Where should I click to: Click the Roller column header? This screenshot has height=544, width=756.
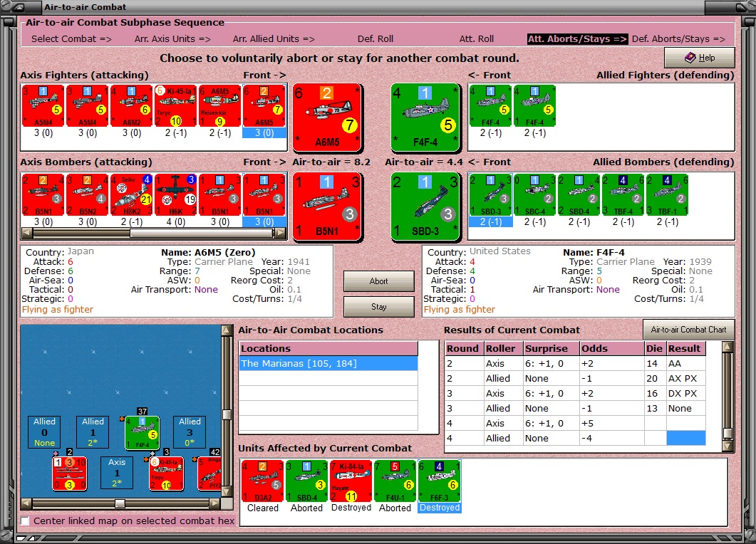pyautogui.click(x=503, y=348)
